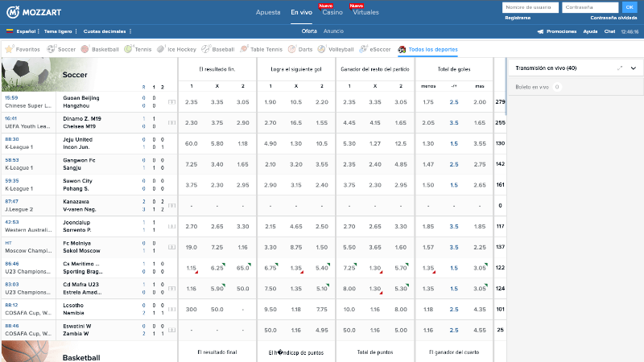Click the Promociones megaphone icon
Viewport: 644px width, 362px height.
click(540, 31)
